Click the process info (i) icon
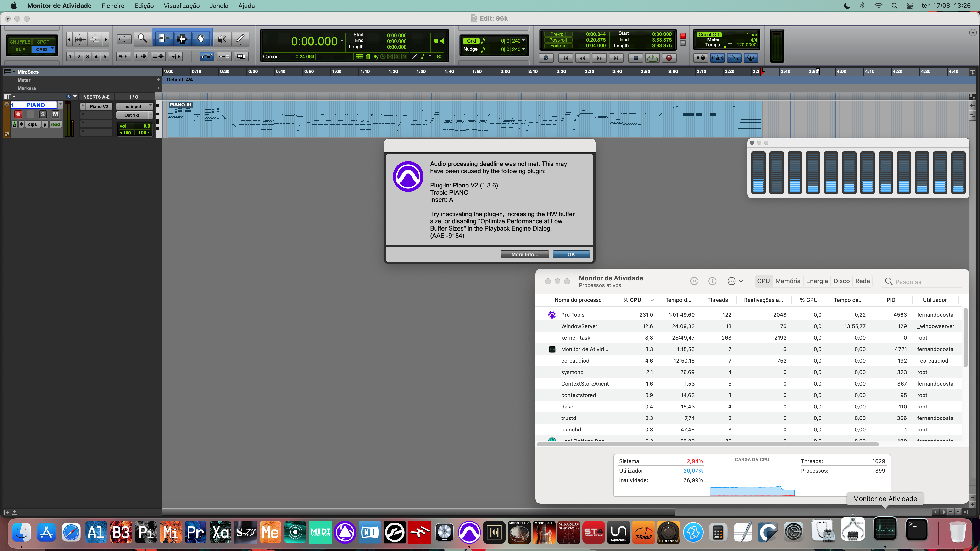 (x=712, y=281)
